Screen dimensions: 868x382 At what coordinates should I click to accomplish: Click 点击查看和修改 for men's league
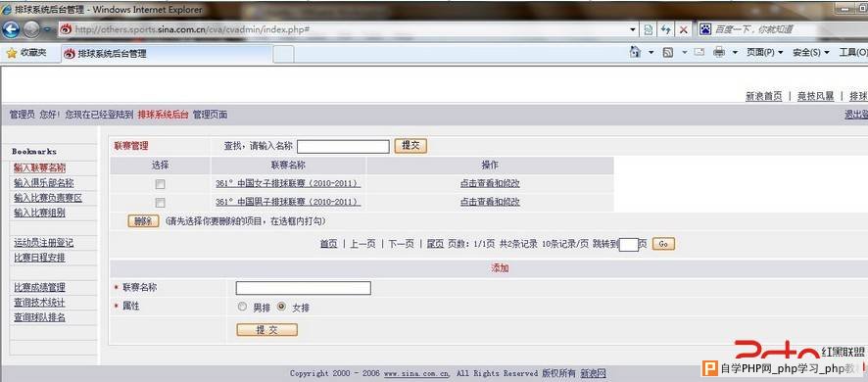pos(490,202)
